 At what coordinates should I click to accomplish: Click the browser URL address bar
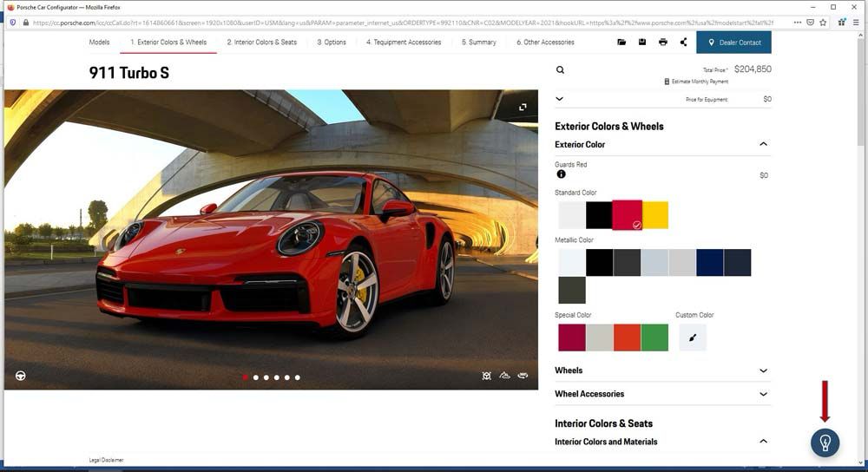coord(404,23)
